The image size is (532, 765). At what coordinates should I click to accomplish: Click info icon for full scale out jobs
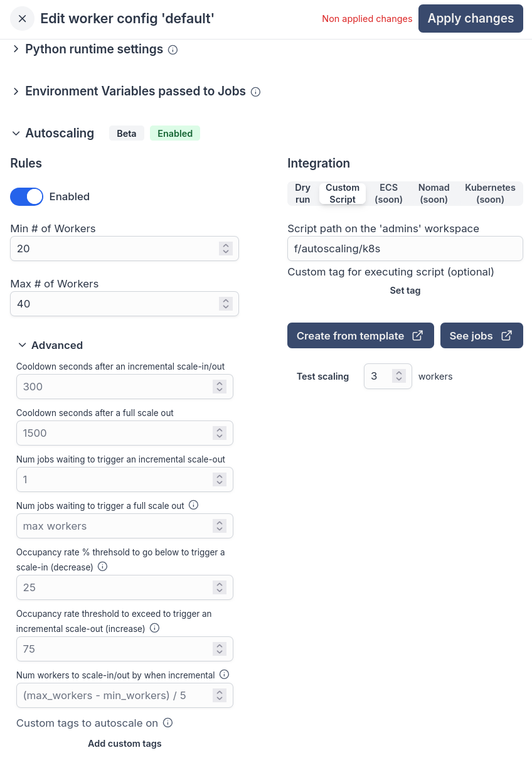point(194,505)
